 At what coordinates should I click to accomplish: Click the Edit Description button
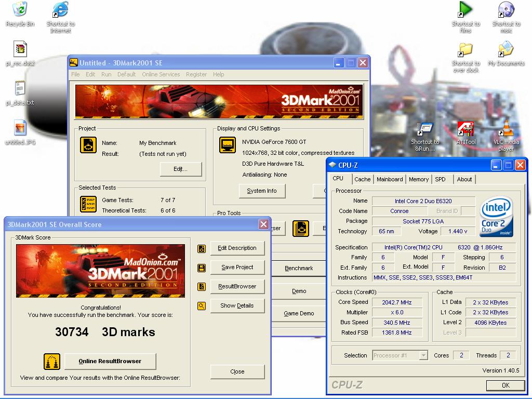(x=237, y=248)
